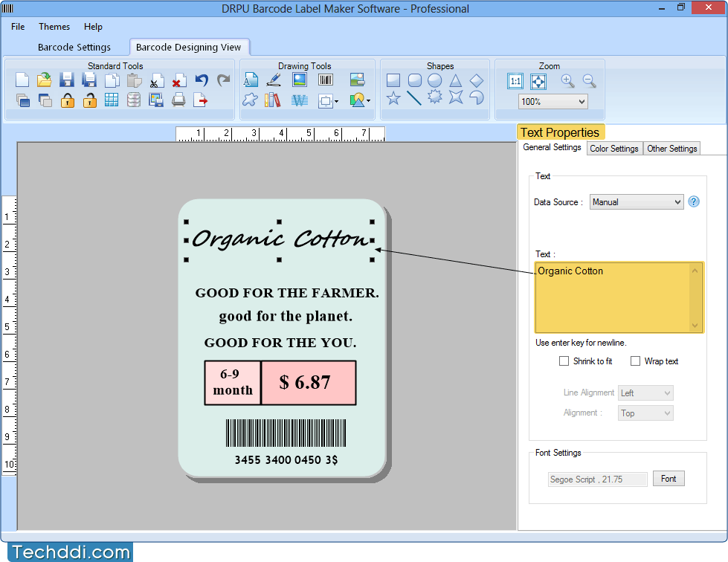Select the Signature pen tool
The width and height of the screenshot is (728, 562).
274,80
